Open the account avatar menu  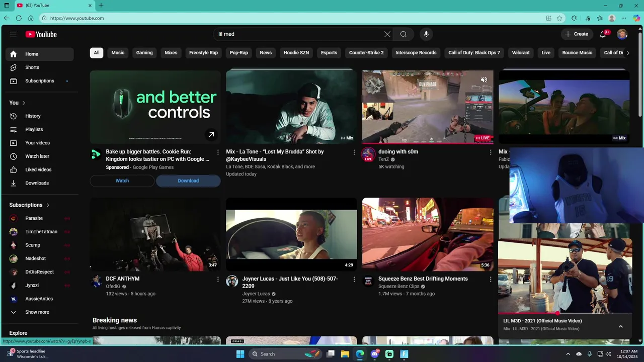pos(622,34)
